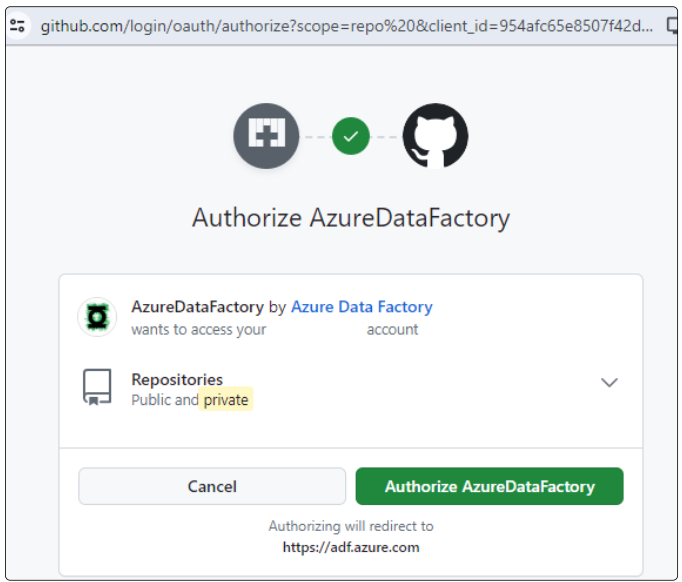Click the AzureDataFactory app avatar at the top
The height and width of the screenshot is (582, 682).
266,136
